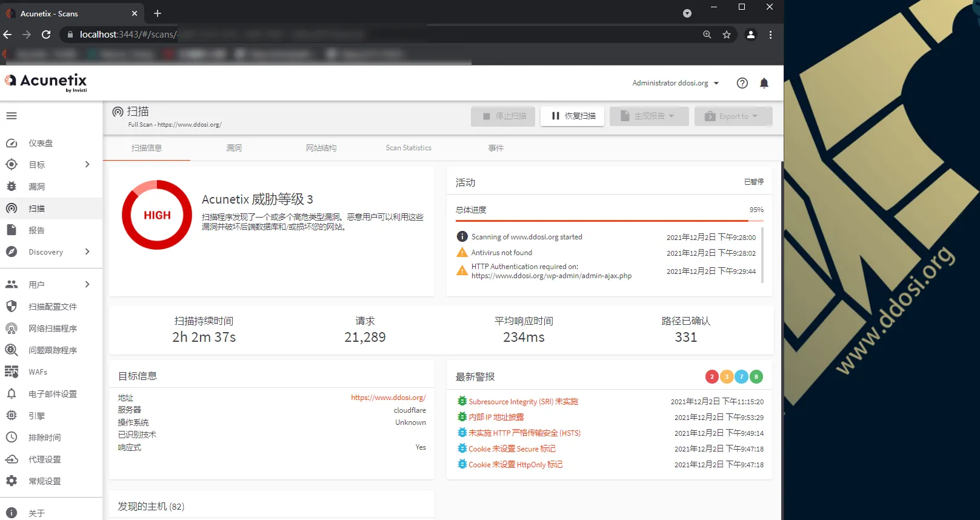This screenshot has width=980, height=520.
Task: Expand the Discovery submenu chevron
Action: coord(87,252)
